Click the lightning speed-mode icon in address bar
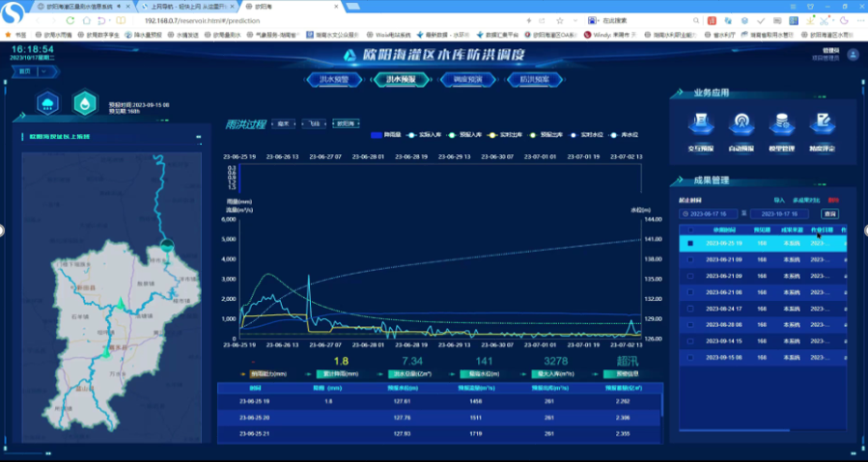The width and height of the screenshot is (868, 462). click(x=529, y=20)
